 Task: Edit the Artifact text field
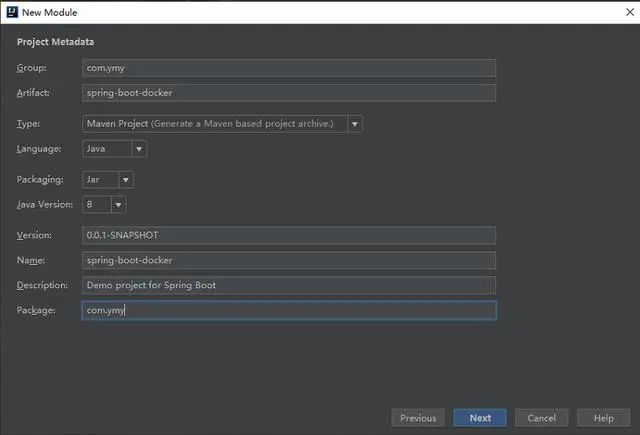click(x=289, y=93)
